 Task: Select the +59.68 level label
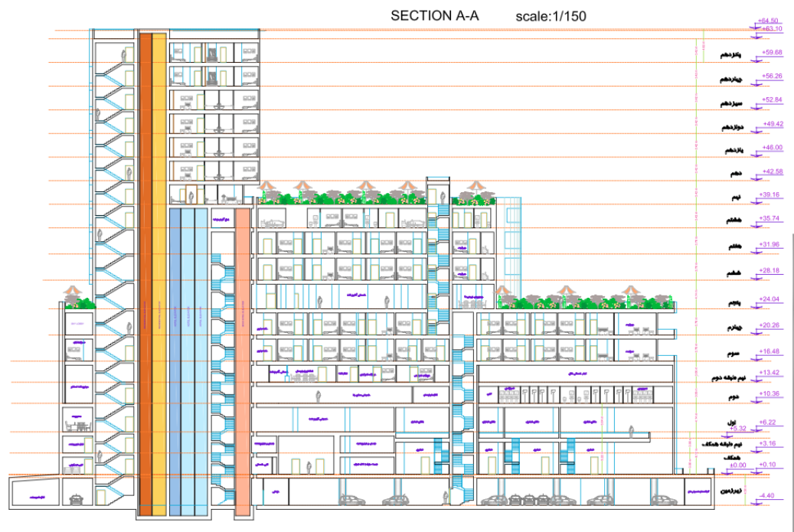pos(772,52)
